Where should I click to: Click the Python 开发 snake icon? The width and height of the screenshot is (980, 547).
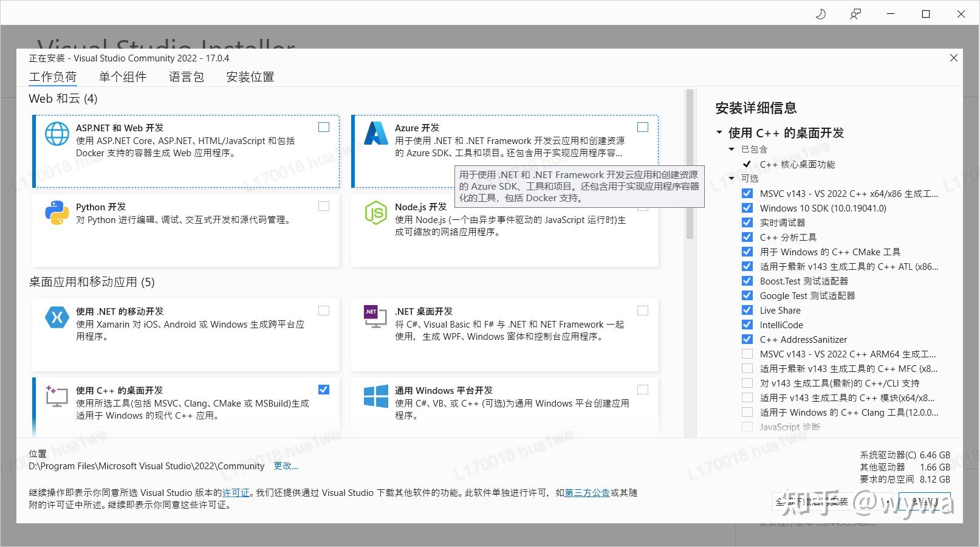click(57, 213)
